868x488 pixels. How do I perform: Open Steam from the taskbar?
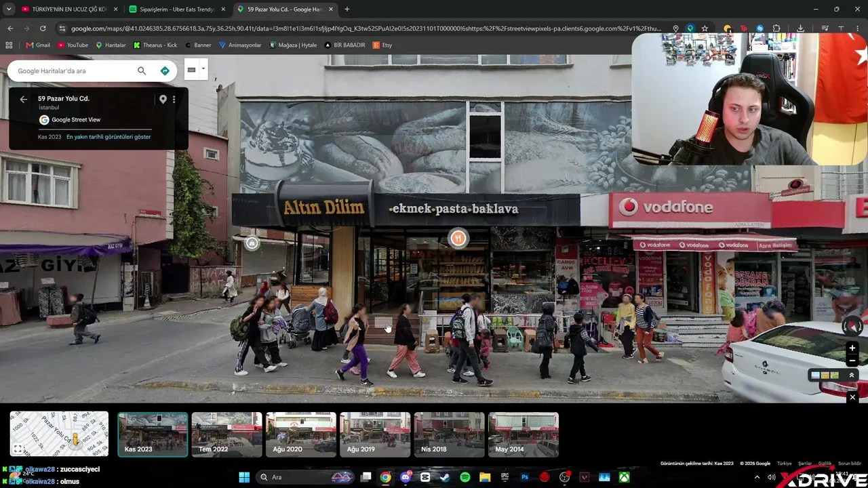(445, 477)
